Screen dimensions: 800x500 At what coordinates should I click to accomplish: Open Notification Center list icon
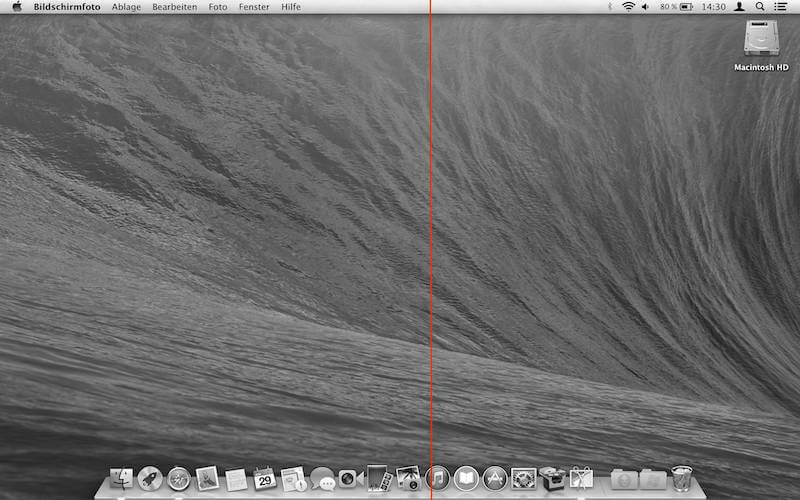(x=780, y=7)
